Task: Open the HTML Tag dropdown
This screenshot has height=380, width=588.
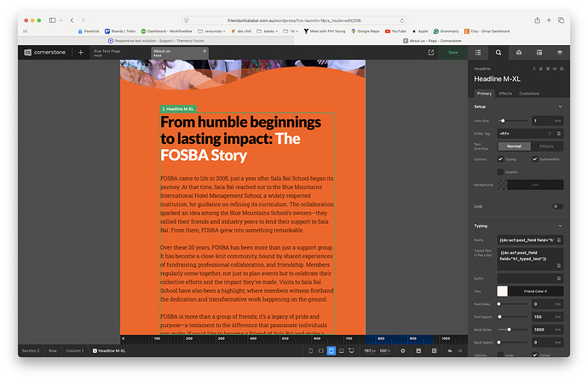Action: [526, 134]
